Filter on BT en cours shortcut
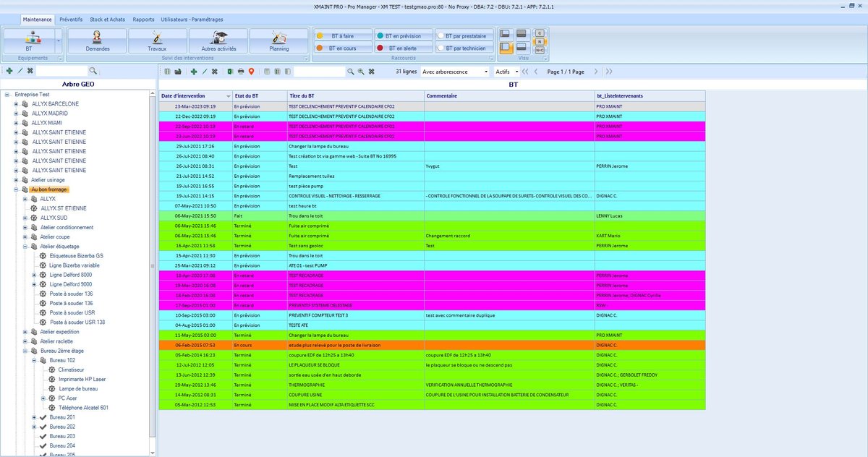The image size is (868, 457). click(343, 48)
